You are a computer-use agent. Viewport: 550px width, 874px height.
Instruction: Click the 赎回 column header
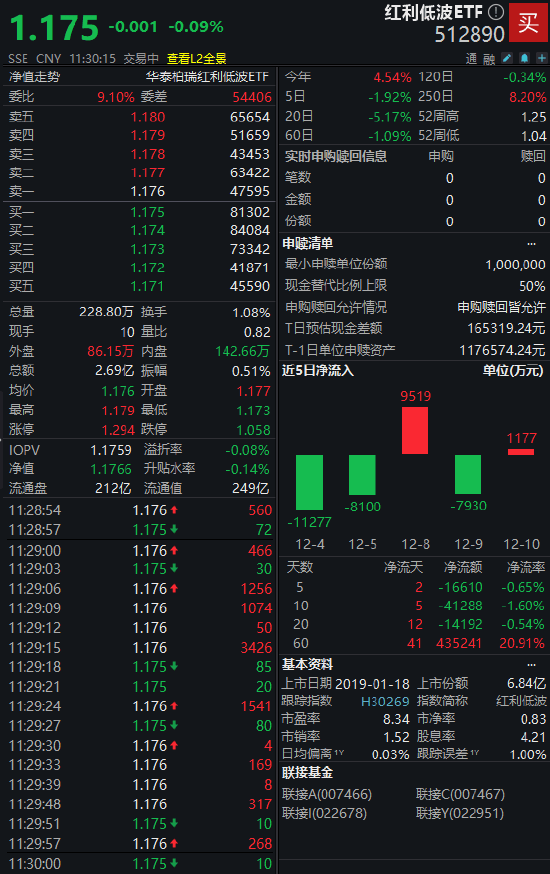coord(533,157)
